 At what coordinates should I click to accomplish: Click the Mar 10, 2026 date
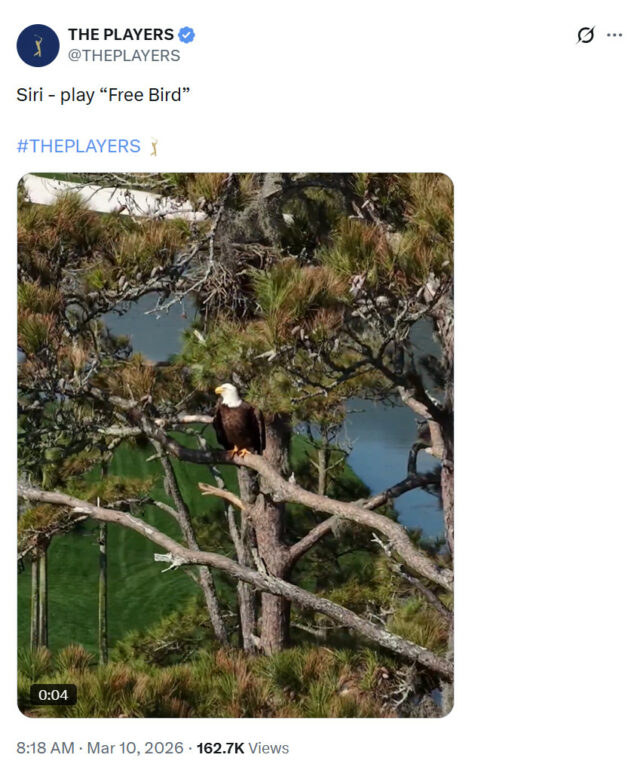tap(135, 748)
